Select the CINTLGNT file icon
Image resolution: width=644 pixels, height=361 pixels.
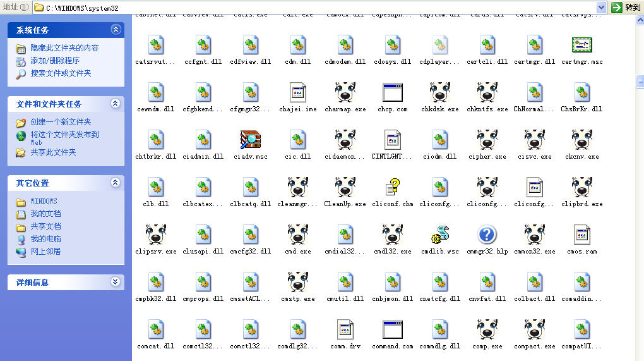click(x=393, y=140)
